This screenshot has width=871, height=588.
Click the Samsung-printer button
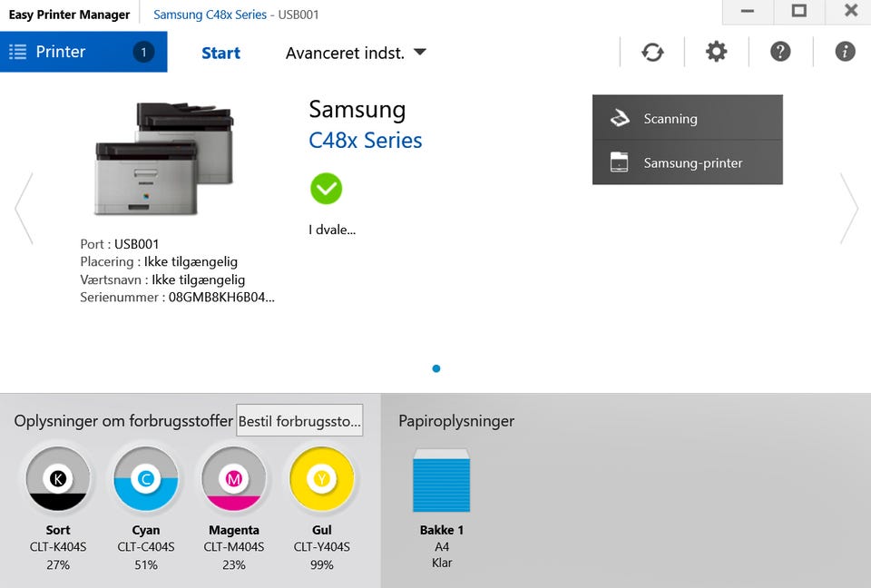pyautogui.click(x=687, y=162)
